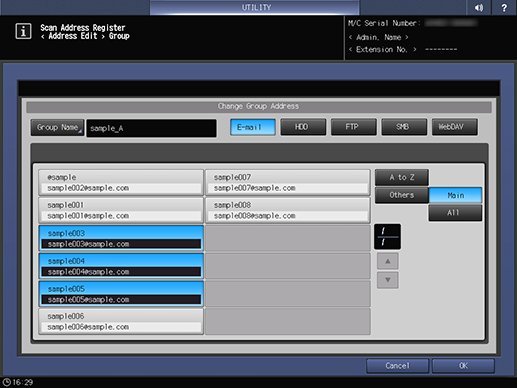This screenshot has height=388, width=517.
Task: Click the sample_A group name field
Action: (151, 128)
